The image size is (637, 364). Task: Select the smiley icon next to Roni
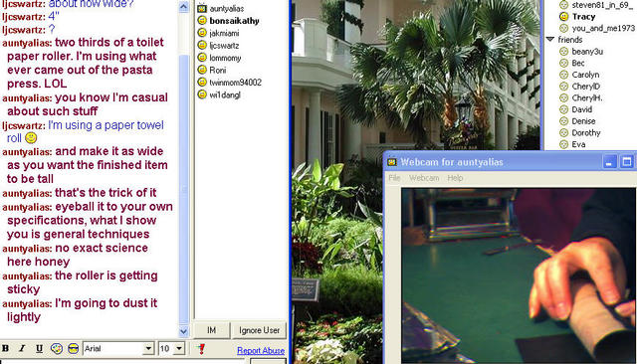[202, 70]
